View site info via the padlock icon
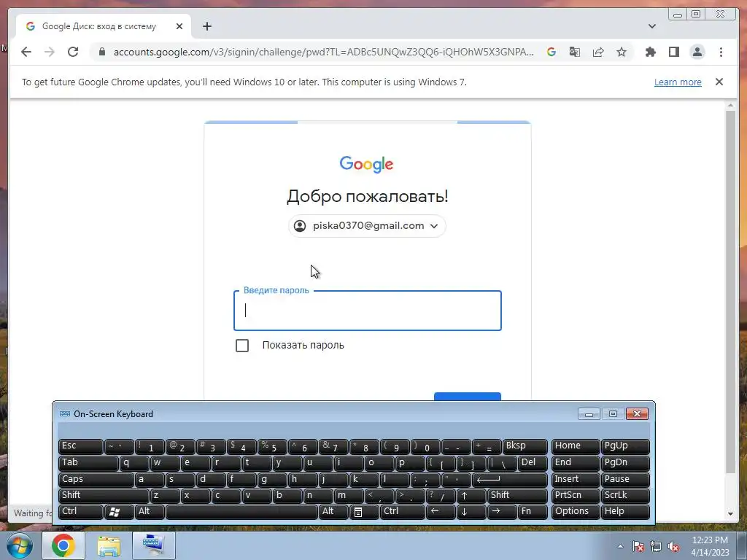The image size is (747, 560). click(101, 52)
